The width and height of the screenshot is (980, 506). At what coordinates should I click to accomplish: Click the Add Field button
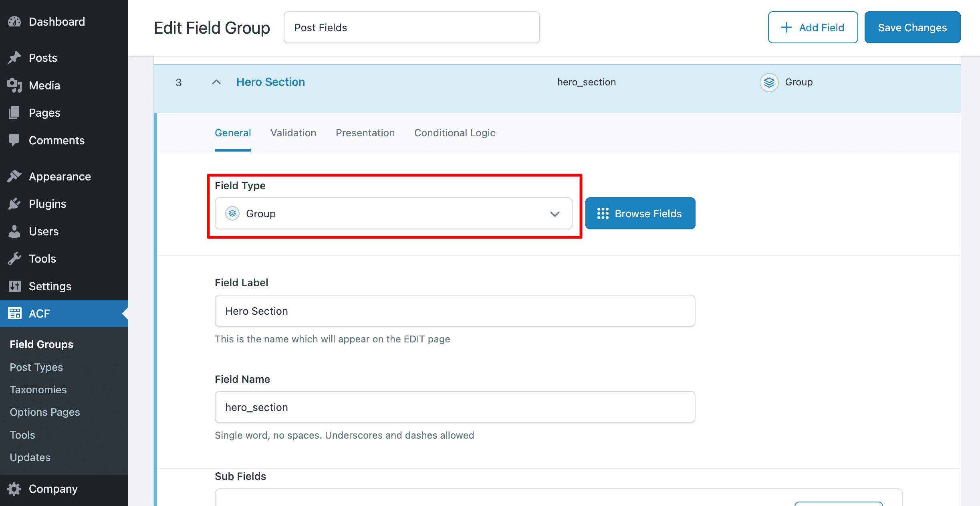point(813,27)
